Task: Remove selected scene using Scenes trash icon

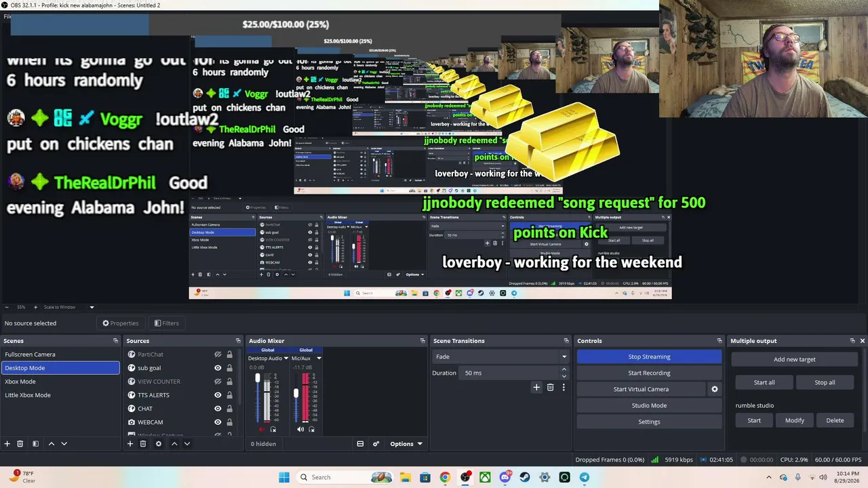Action: (x=20, y=444)
